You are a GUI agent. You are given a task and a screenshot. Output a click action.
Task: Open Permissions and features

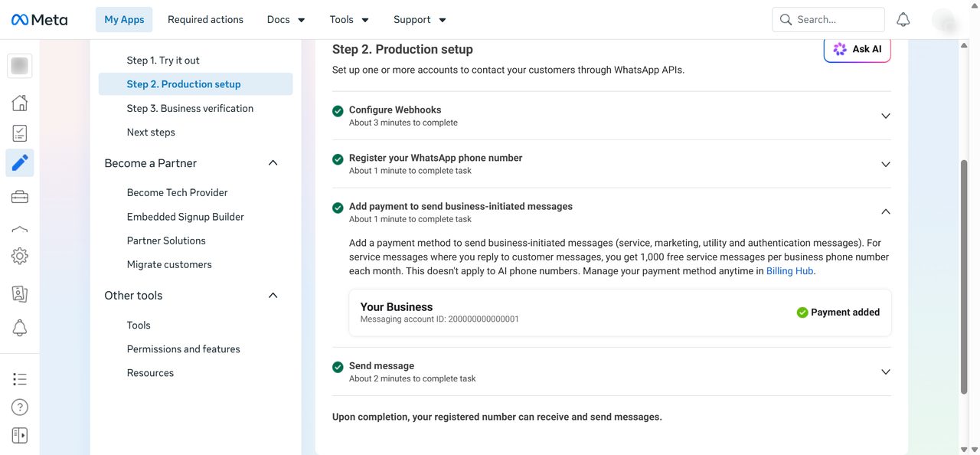tap(184, 349)
